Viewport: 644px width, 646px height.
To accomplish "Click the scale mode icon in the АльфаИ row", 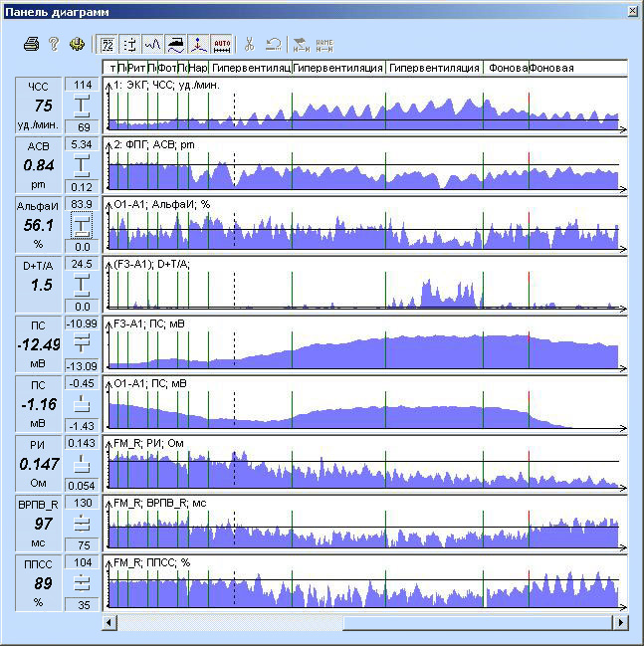I will pos(82,225).
